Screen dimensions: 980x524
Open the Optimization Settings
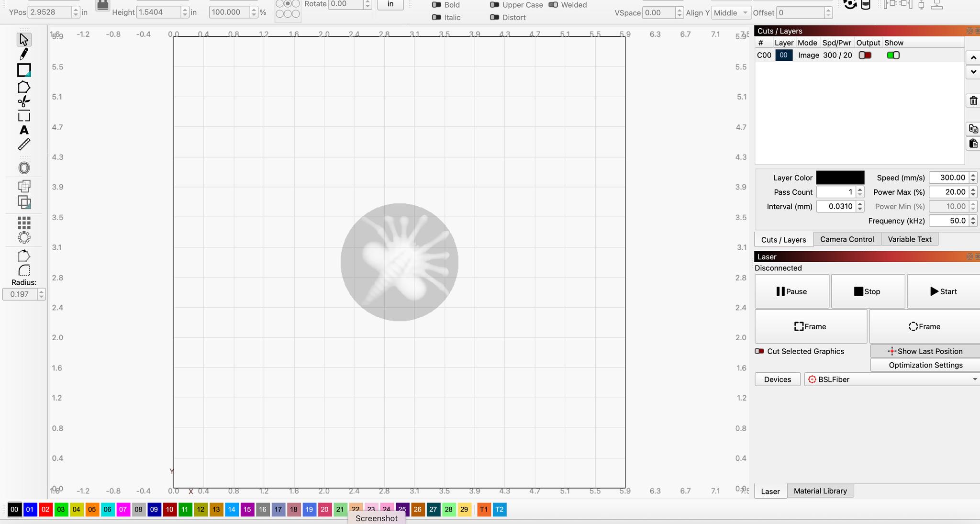925,365
